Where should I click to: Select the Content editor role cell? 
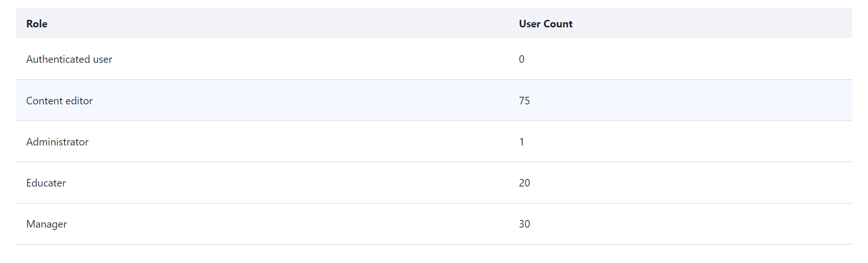[x=59, y=101]
